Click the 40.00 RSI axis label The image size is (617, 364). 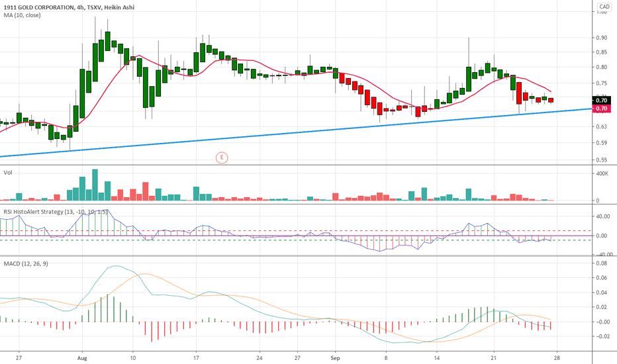click(x=603, y=216)
